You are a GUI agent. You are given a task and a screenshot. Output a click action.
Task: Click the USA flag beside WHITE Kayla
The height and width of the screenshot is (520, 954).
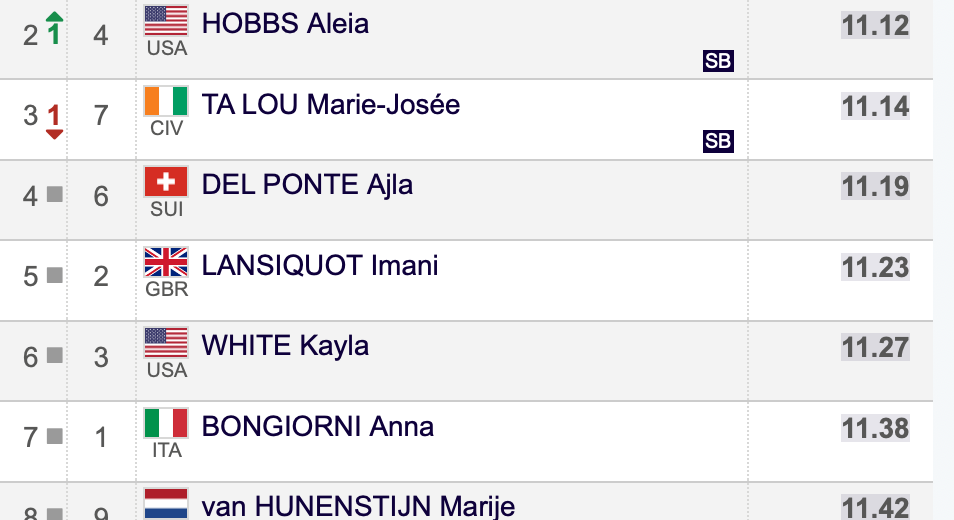coord(166,342)
